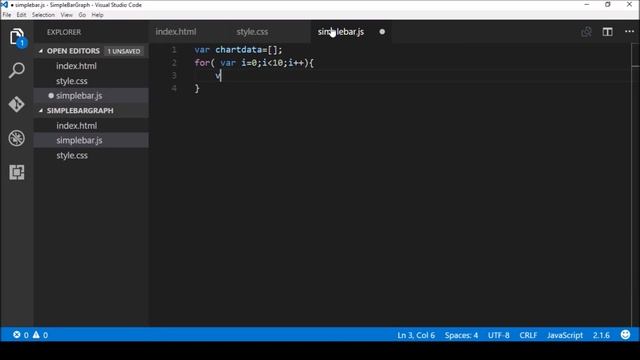
Task: Open the Source Control git icon
Action: pyautogui.click(x=16, y=104)
